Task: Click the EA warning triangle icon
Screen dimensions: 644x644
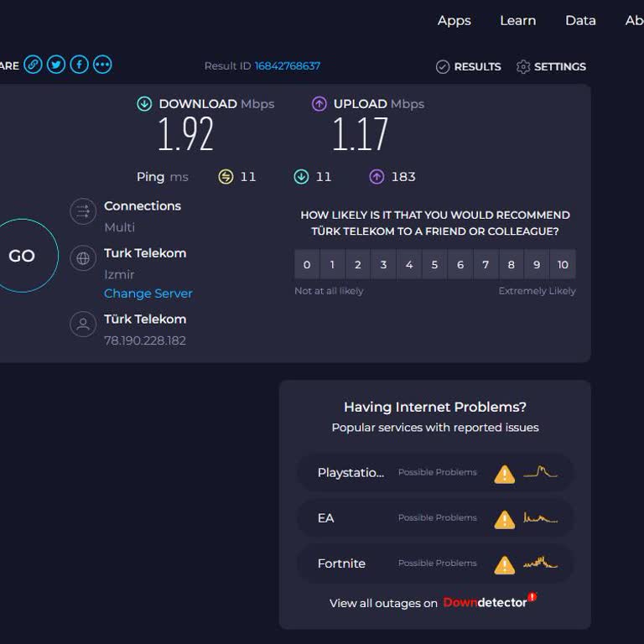Action: click(x=504, y=519)
